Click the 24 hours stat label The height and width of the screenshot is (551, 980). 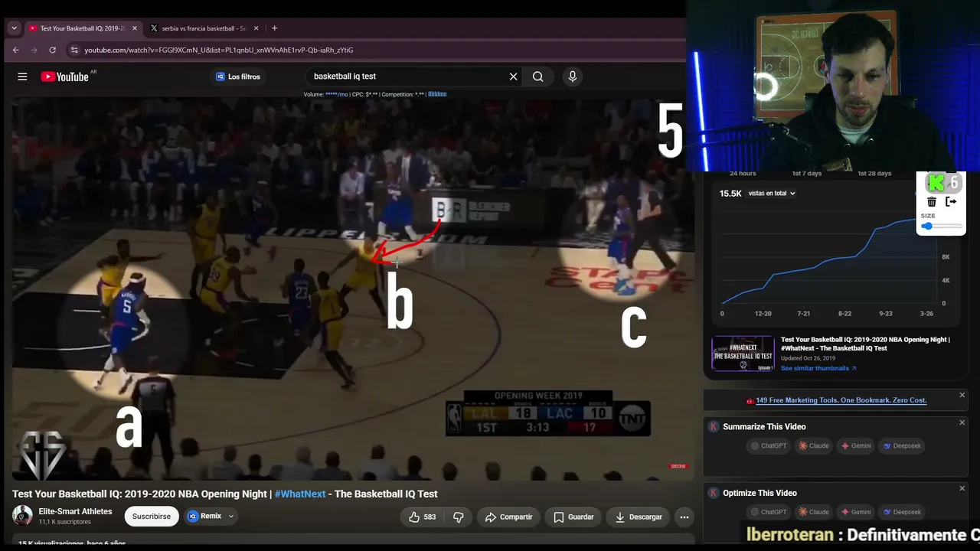(x=743, y=174)
